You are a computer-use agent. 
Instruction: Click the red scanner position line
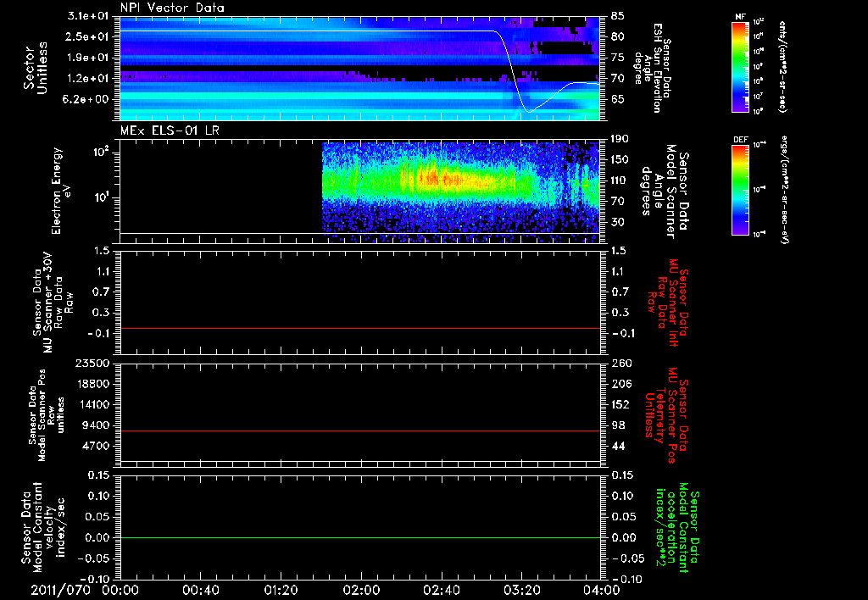(360, 431)
